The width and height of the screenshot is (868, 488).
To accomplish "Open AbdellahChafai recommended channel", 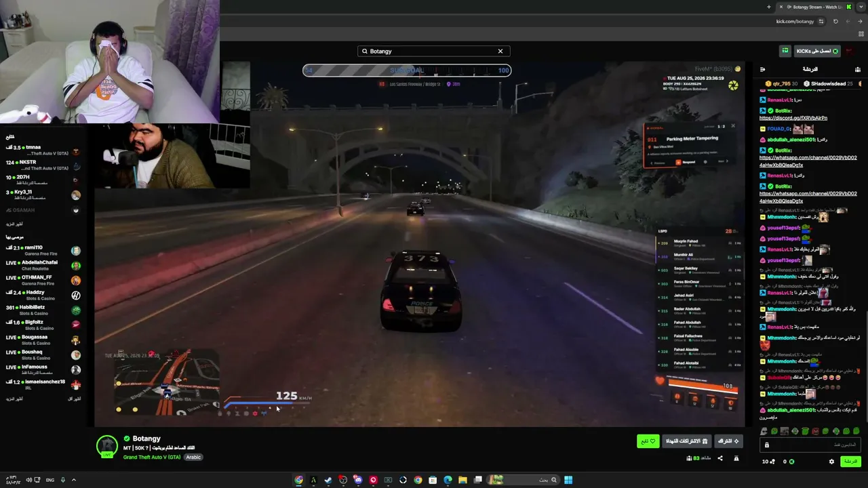I will coord(42,266).
